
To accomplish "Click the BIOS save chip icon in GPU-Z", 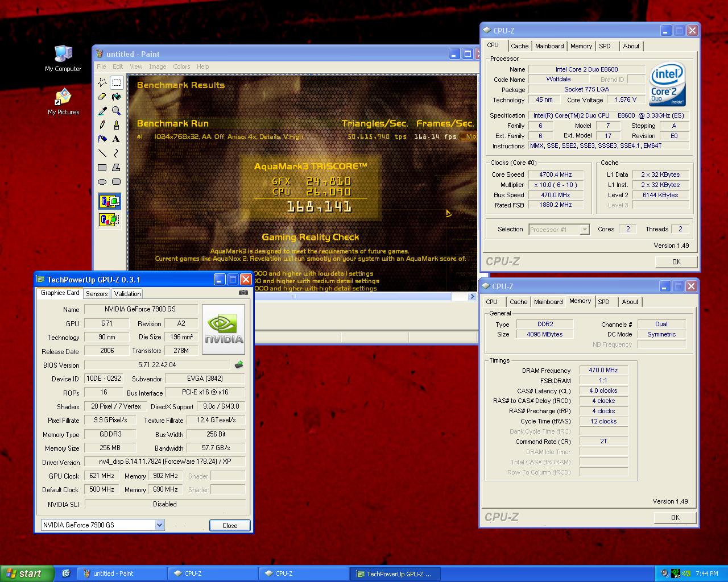I will click(x=239, y=365).
